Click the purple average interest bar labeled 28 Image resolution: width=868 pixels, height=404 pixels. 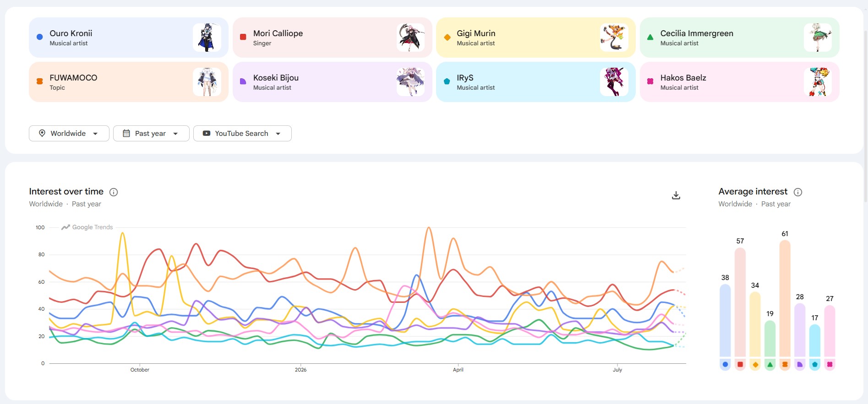click(x=800, y=330)
